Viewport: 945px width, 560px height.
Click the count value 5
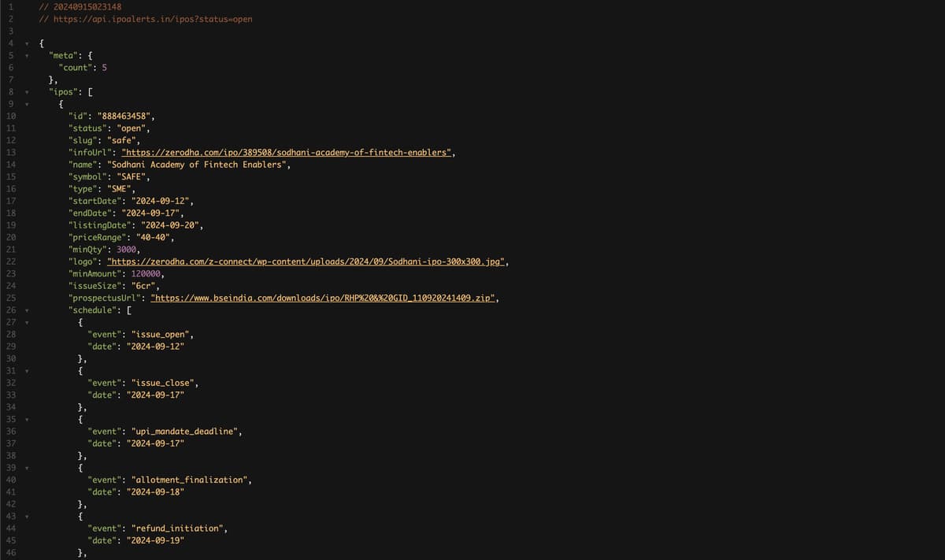point(104,68)
